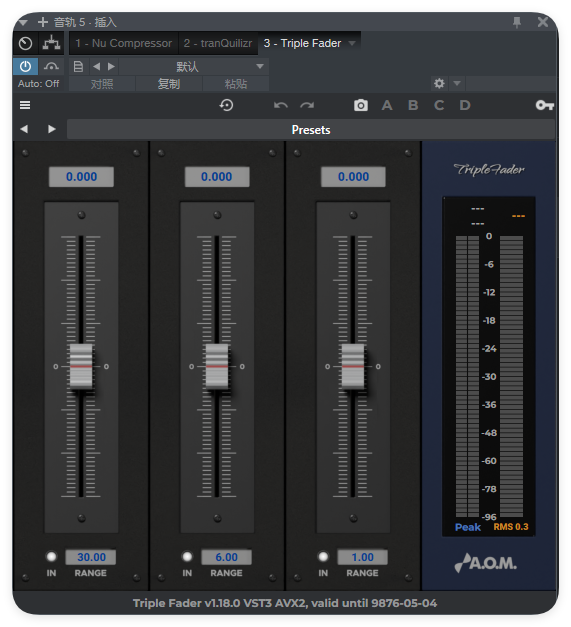Open the routing view icon
Viewport: 571px width, 627px height.
pos(52,43)
